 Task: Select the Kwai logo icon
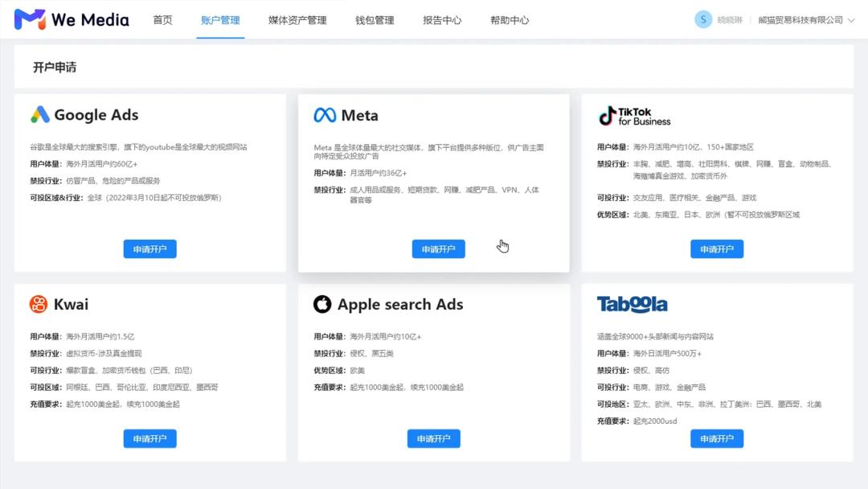click(37, 304)
